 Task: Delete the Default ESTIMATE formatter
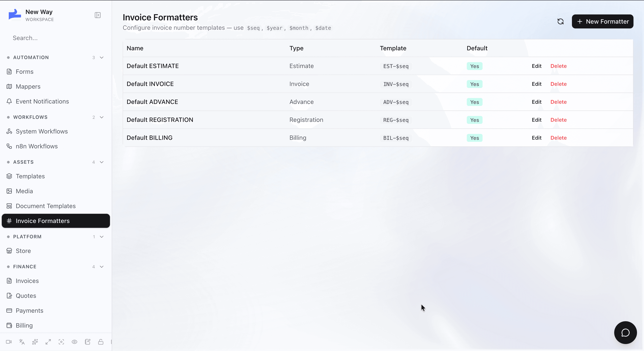(x=559, y=66)
